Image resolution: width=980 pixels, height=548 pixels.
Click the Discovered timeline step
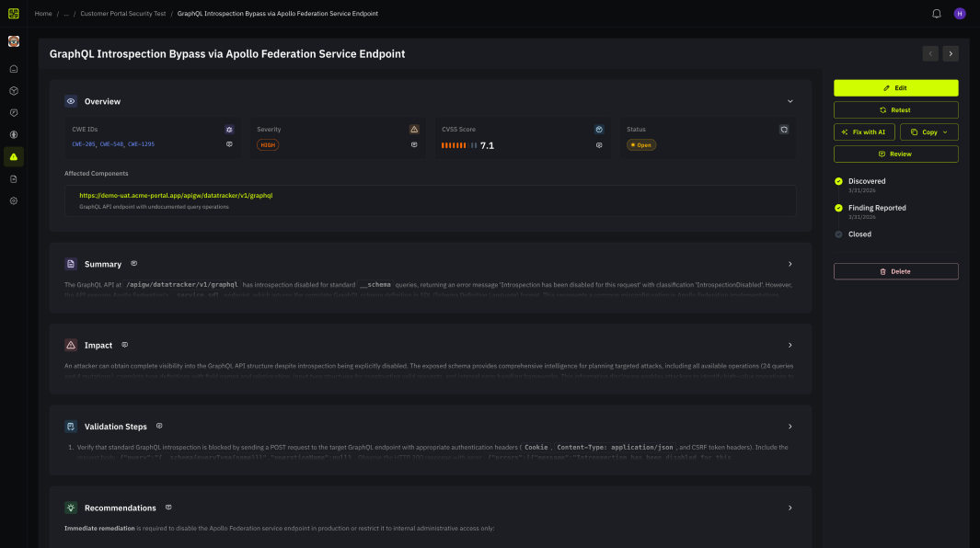pyautogui.click(x=866, y=181)
